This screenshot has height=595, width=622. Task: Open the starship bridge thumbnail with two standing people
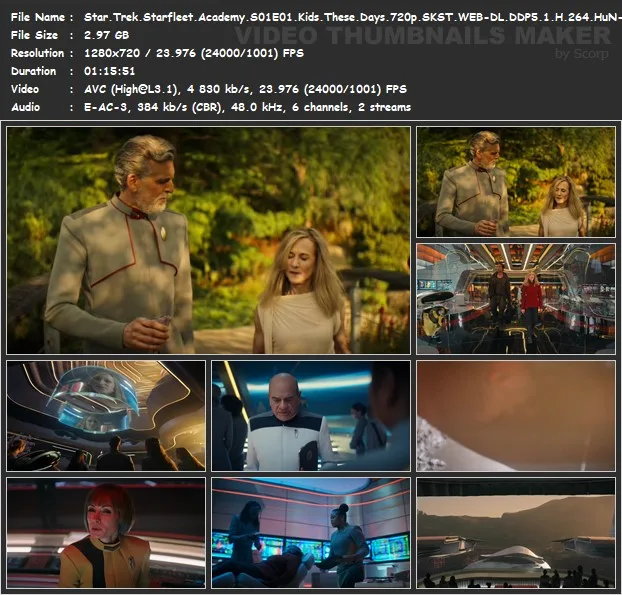tap(515, 298)
